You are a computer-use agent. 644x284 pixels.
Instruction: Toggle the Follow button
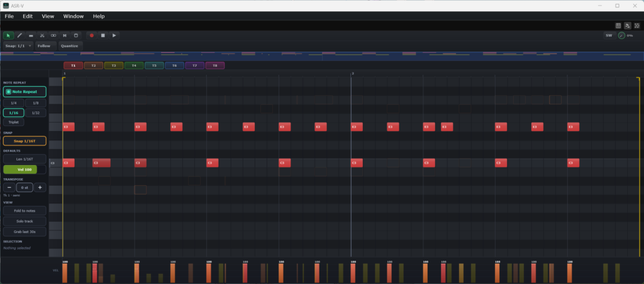pyautogui.click(x=44, y=46)
